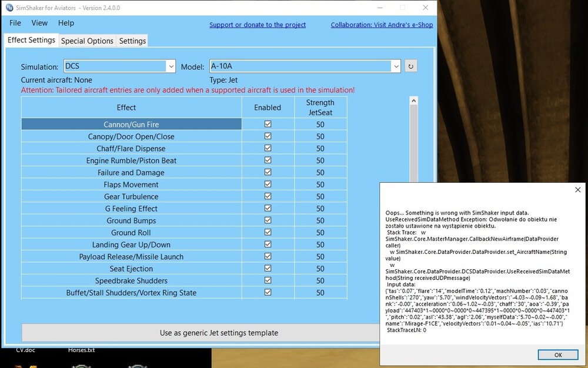This screenshot has height=368, width=588.
Task: Disable Buffet/Stall Shudders/Vortex Ring State
Action: pos(268,292)
